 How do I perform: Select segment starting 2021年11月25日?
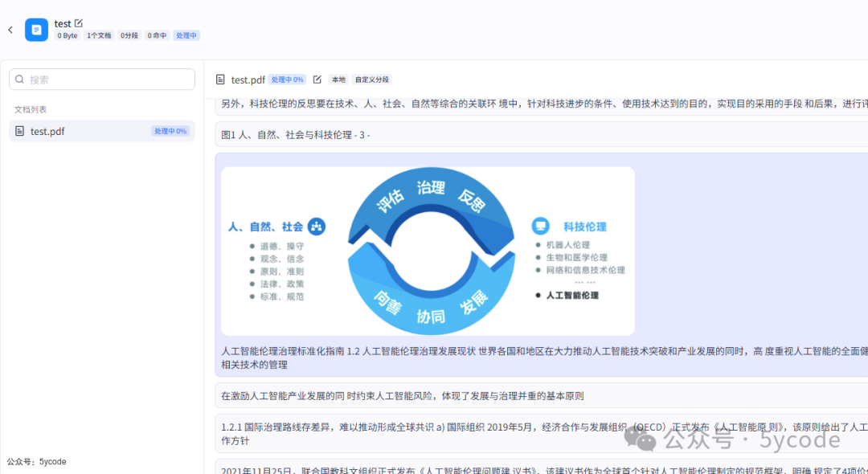pos(542,468)
